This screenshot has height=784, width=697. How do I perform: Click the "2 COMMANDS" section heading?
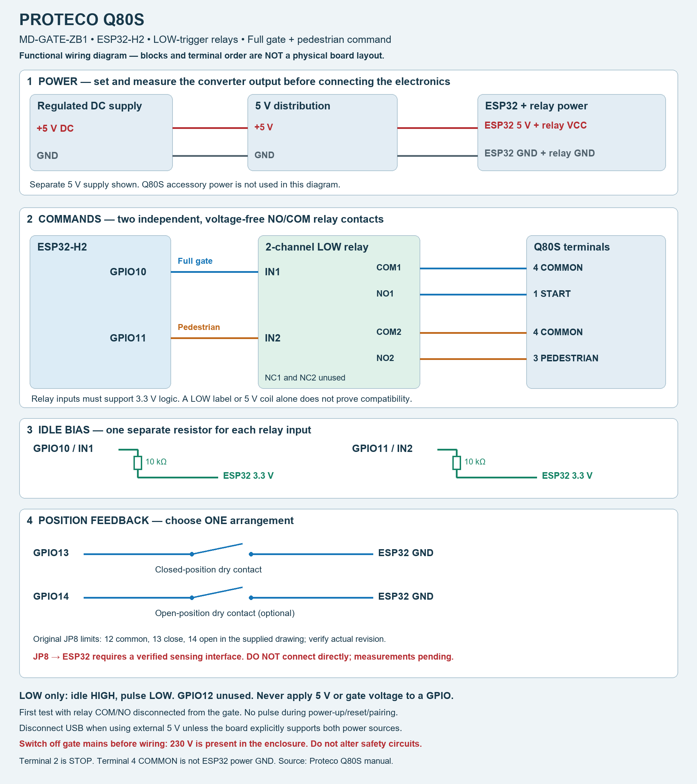(205, 219)
